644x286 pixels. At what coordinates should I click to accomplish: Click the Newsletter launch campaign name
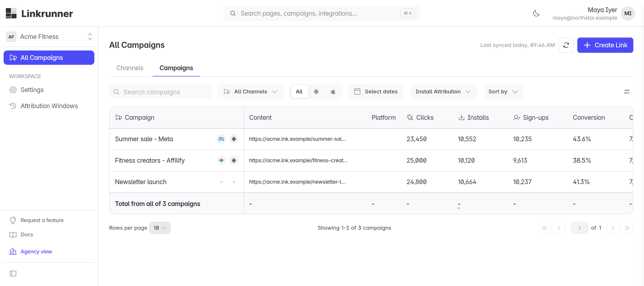coord(141,182)
